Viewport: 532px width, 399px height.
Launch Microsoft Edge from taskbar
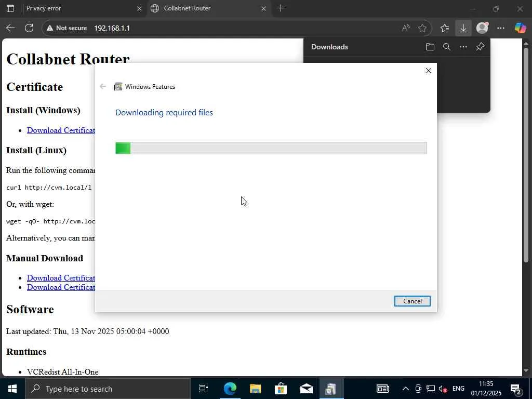point(230,389)
